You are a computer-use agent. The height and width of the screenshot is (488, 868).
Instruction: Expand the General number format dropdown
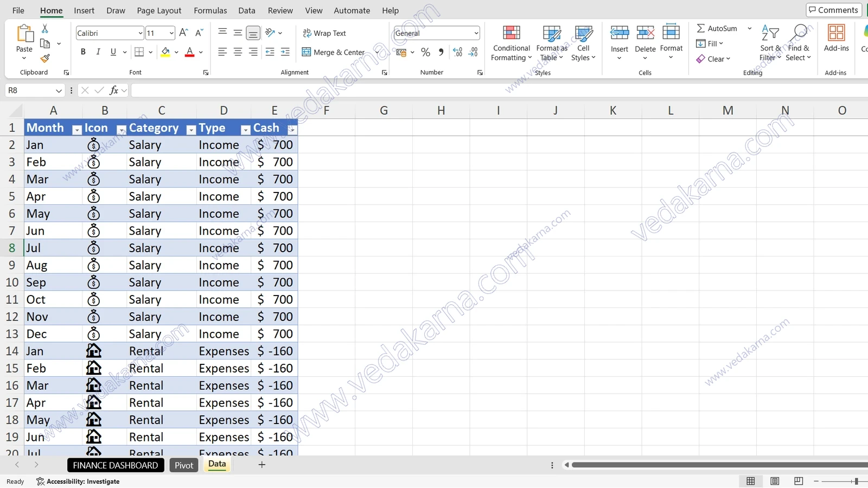tap(476, 33)
